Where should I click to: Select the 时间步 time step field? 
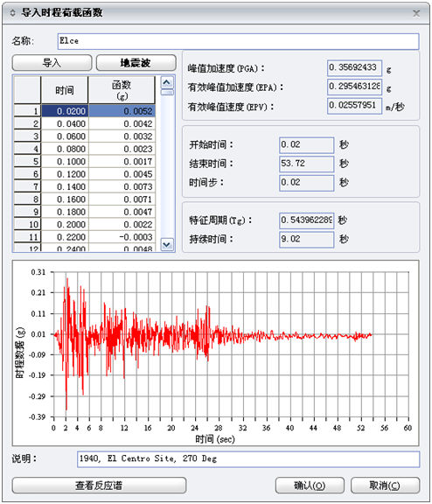[306, 183]
